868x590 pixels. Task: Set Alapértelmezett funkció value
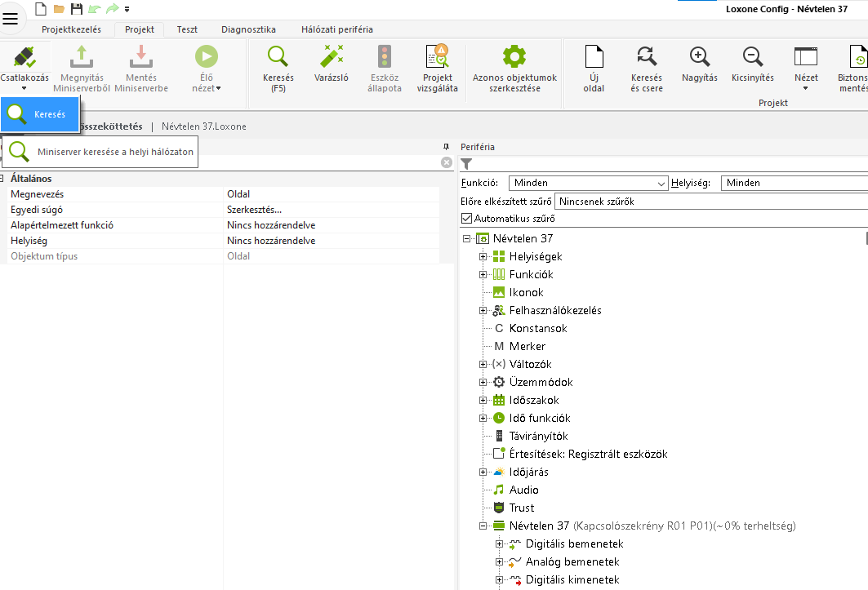coord(331,225)
